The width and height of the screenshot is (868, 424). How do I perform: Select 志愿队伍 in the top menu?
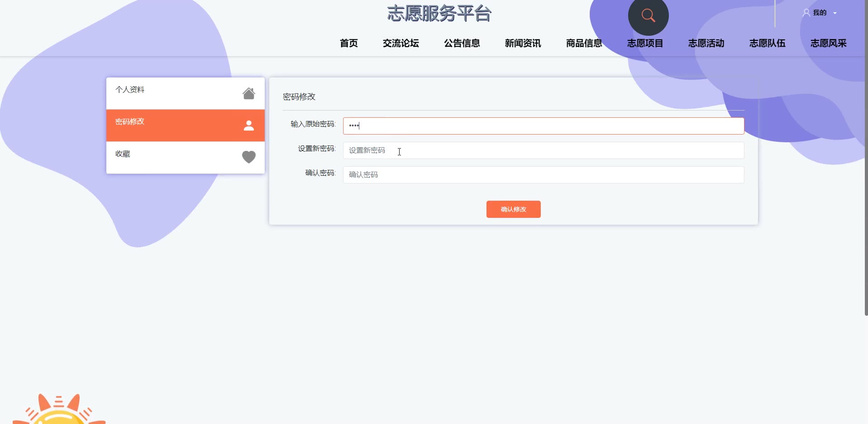click(x=768, y=43)
